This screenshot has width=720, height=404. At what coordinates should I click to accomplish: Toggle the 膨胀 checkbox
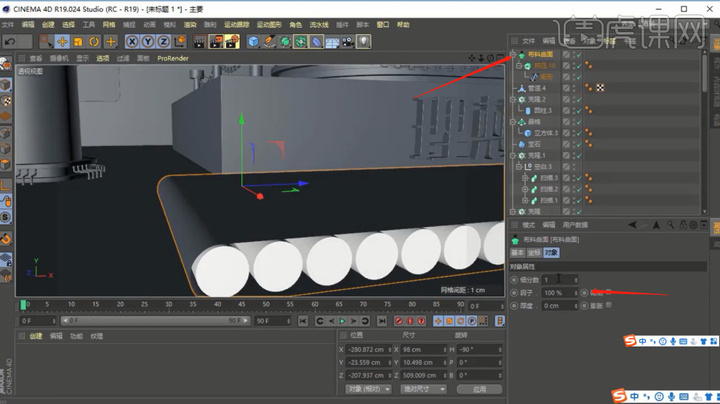coord(609,305)
